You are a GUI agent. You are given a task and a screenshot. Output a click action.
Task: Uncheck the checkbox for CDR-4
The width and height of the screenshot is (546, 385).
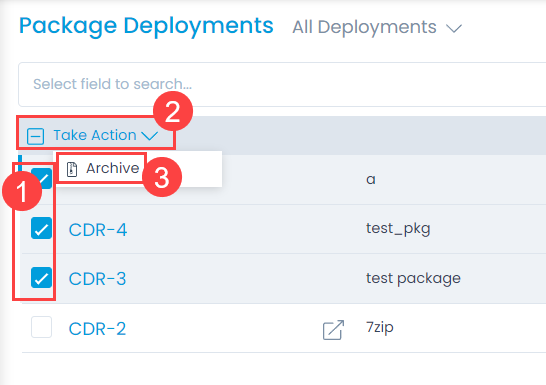(x=41, y=228)
